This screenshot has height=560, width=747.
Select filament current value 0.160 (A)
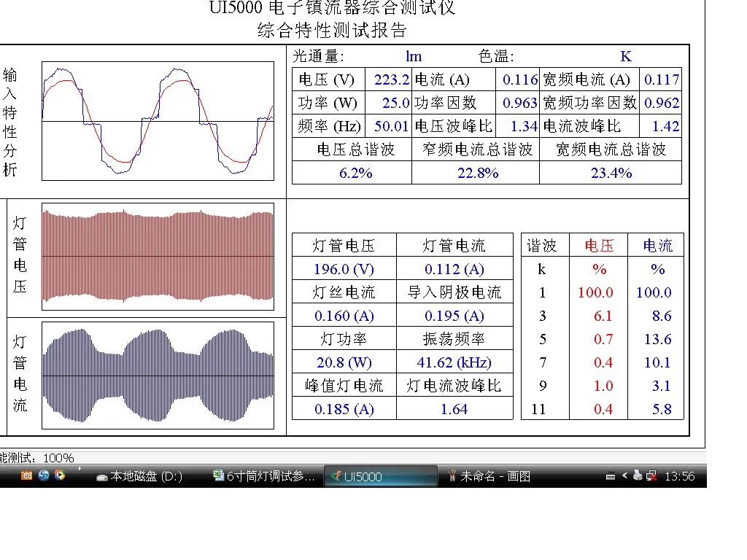[x=344, y=316]
